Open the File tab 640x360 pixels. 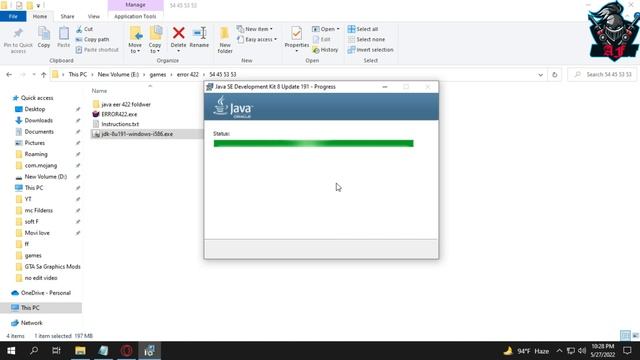13,16
